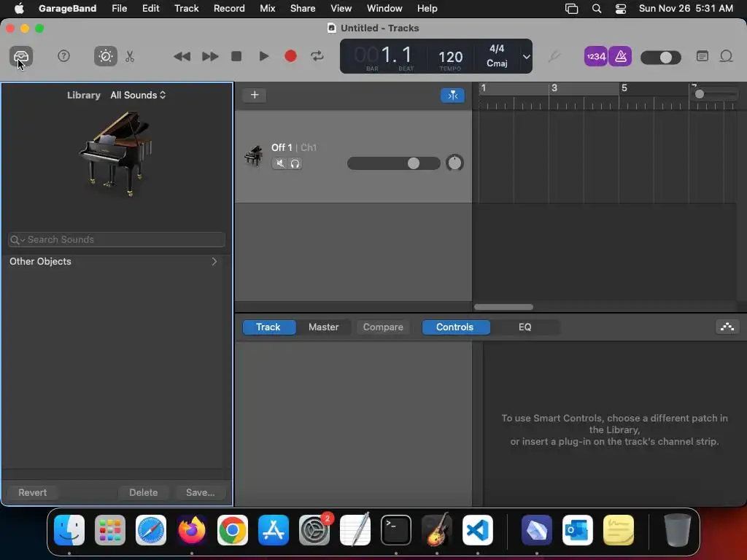Screen dimensions: 747x560
Task: Adjust the Off 1 track volume slider
Action: pyautogui.click(x=393, y=163)
